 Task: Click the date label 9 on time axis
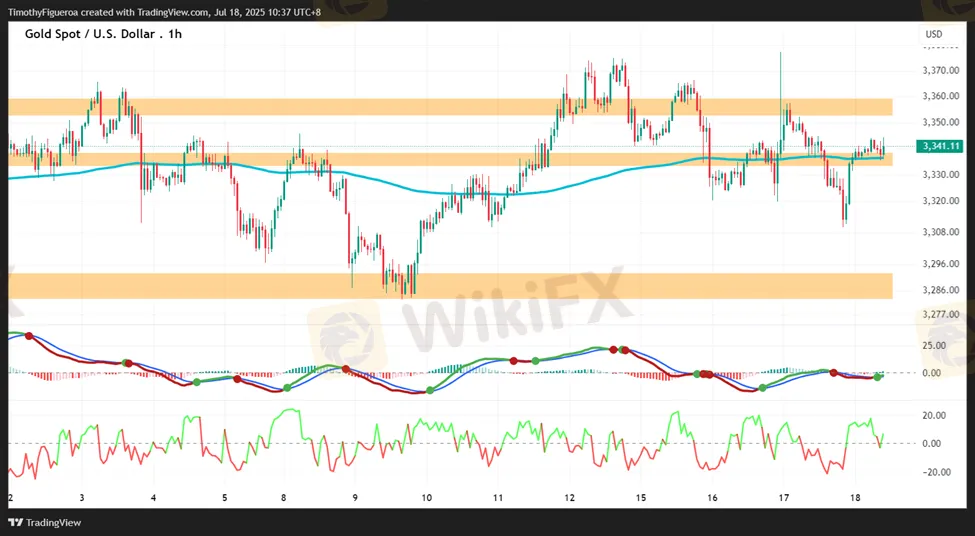pyautogui.click(x=354, y=498)
